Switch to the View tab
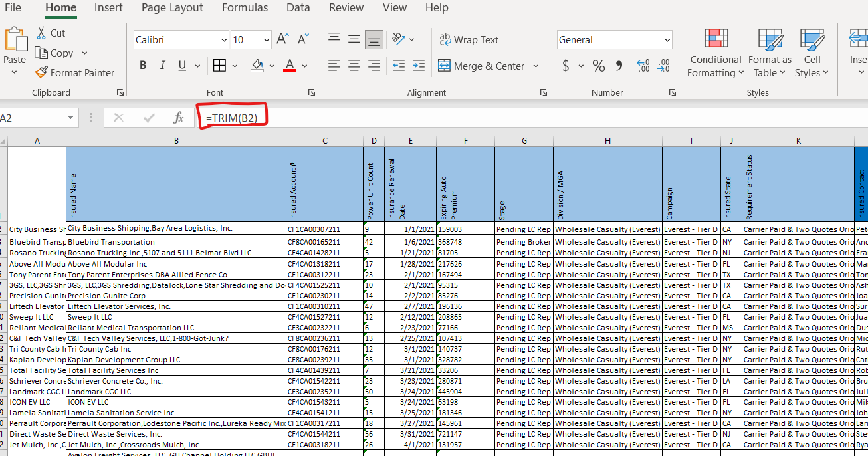 coord(395,7)
